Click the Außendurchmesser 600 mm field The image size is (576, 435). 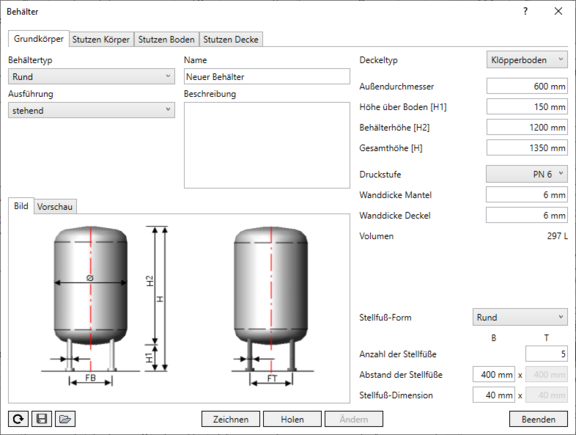pos(527,86)
